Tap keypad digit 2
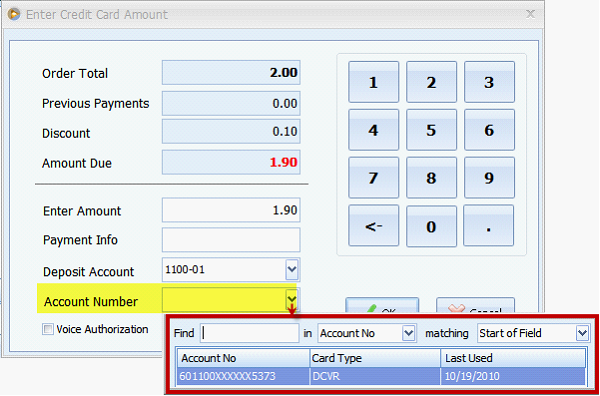 click(431, 82)
